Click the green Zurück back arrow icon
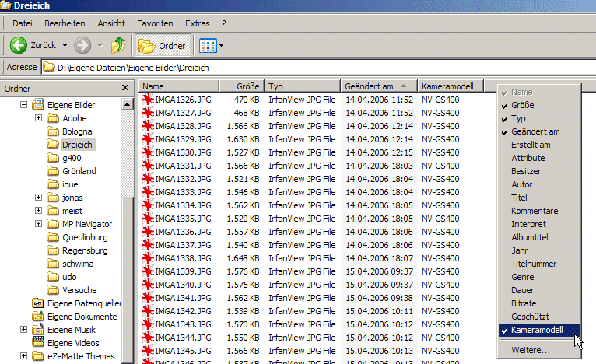 point(19,45)
